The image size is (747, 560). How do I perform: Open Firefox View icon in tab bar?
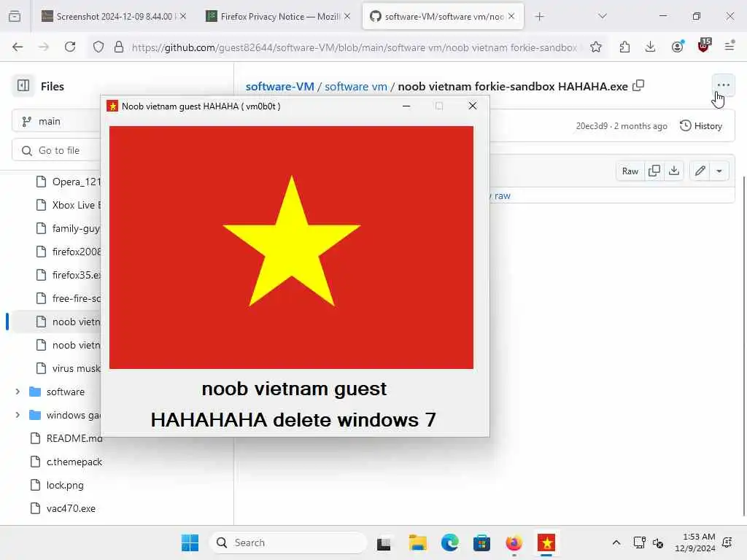[x=15, y=17]
